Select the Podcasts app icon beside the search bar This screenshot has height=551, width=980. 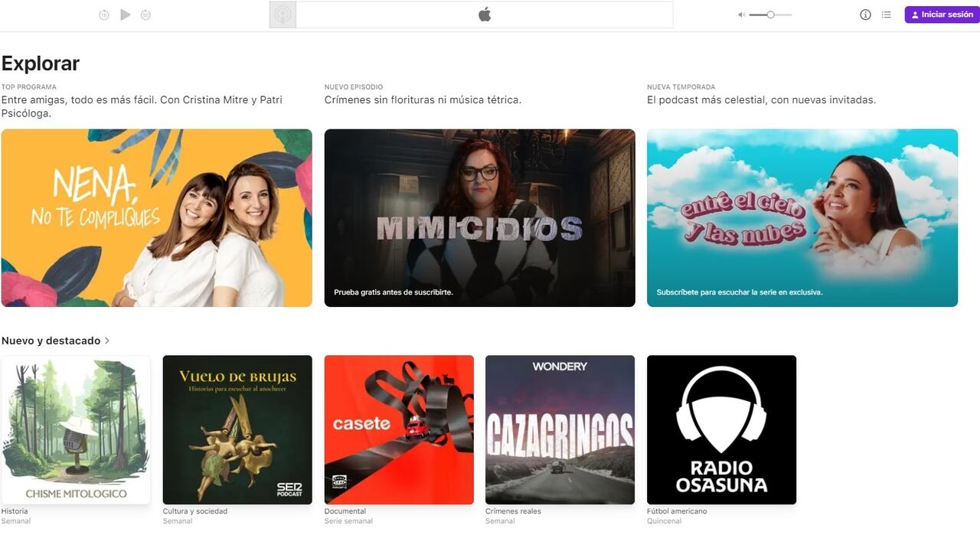click(x=283, y=15)
